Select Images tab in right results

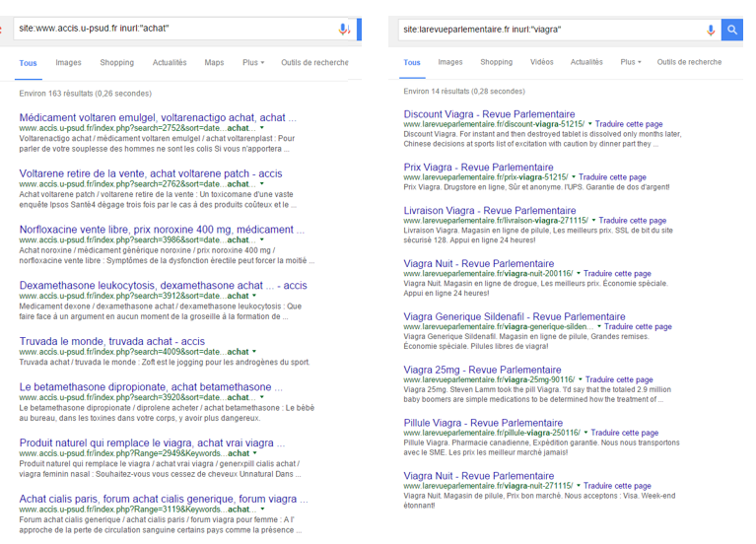pyautogui.click(x=450, y=62)
